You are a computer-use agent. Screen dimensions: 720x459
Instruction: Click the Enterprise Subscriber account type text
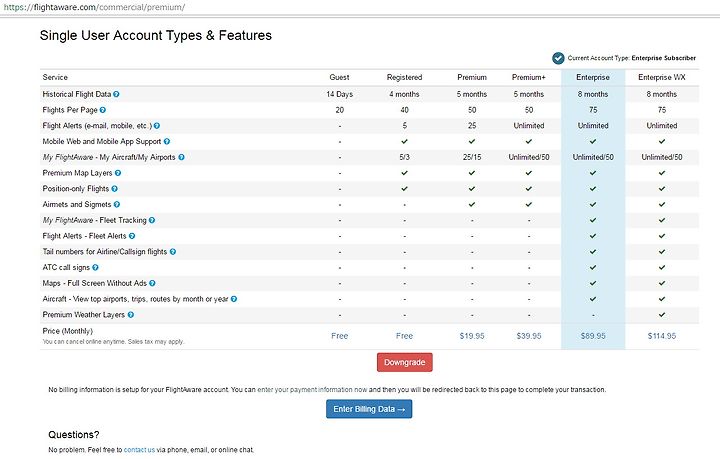[664, 58]
